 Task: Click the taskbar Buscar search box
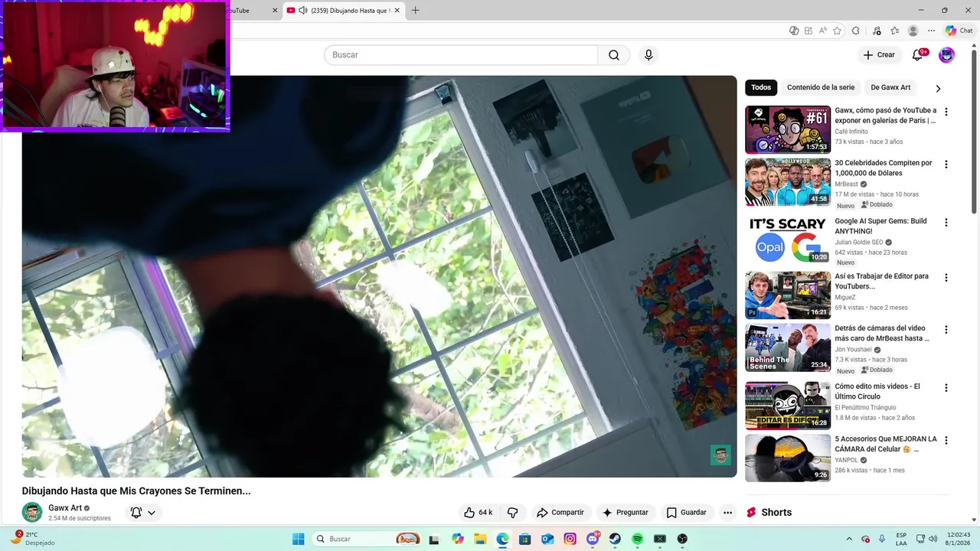[x=367, y=539]
